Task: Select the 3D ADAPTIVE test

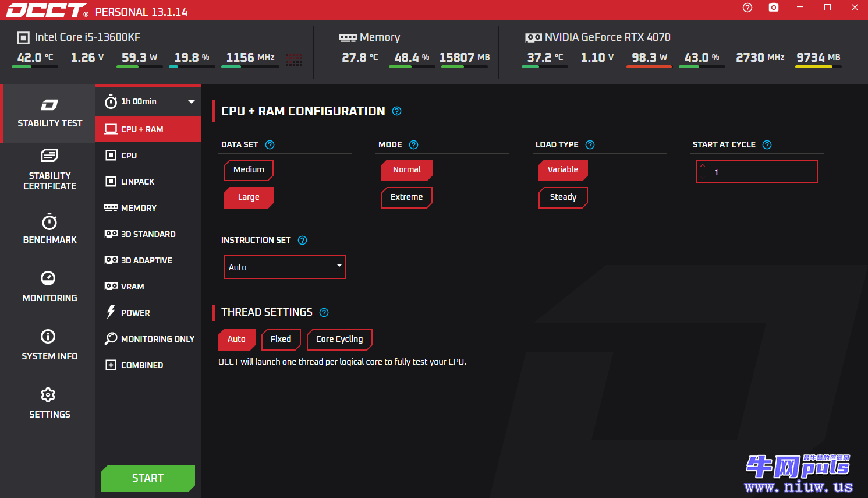Action: tap(148, 260)
